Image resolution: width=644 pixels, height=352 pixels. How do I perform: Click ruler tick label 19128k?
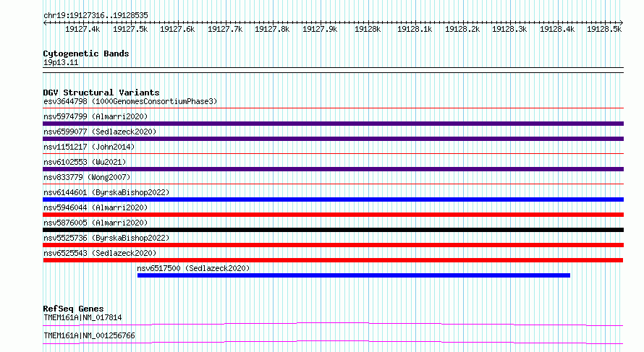tap(368, 29)
